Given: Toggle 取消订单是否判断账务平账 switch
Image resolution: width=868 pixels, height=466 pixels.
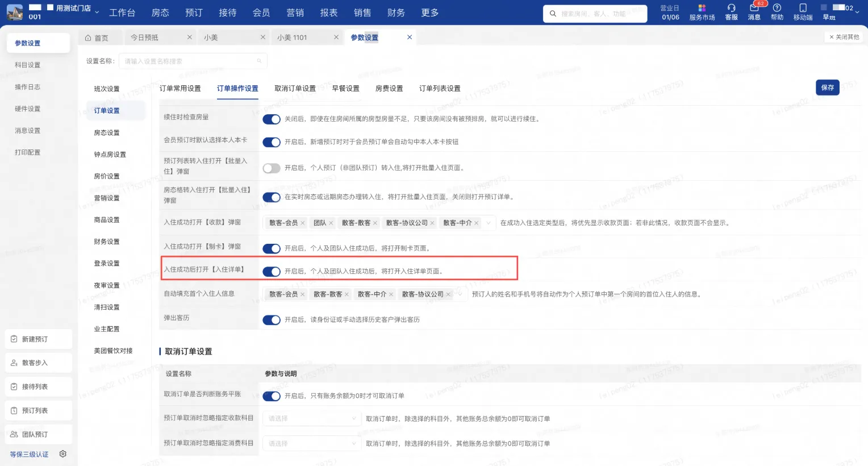Looking at the screenshot, I should pyautogui.click(x=272, y=396).
